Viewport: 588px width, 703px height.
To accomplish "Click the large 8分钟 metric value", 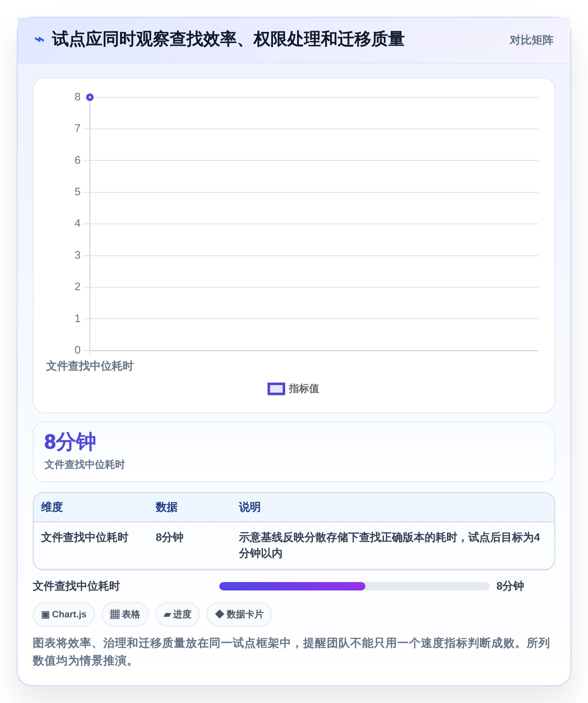I will [70, 442].
